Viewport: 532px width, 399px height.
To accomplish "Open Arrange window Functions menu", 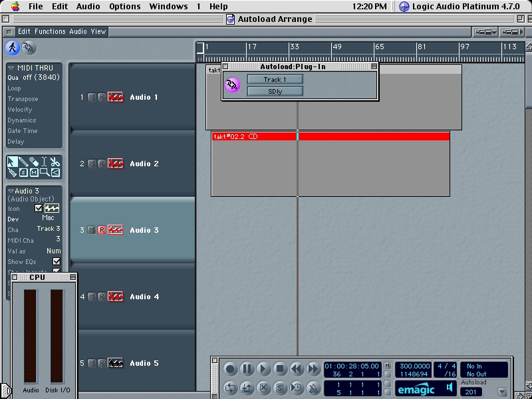I will tap(50, 31).
